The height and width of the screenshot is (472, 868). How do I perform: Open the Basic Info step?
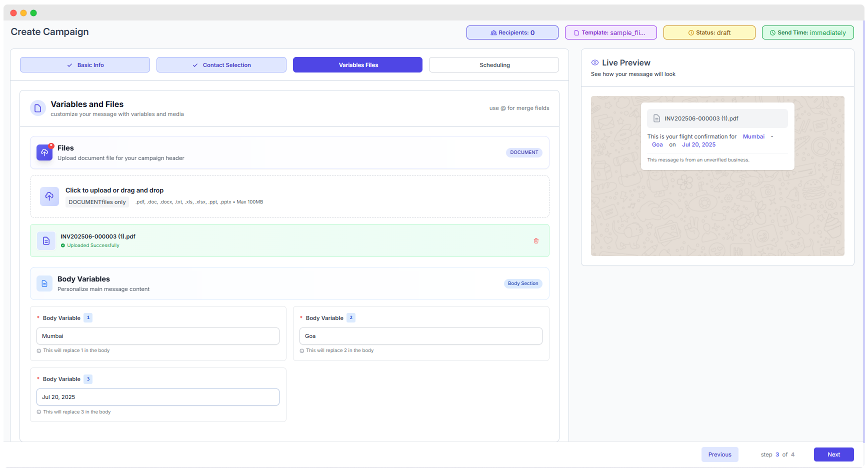point(84,64)
